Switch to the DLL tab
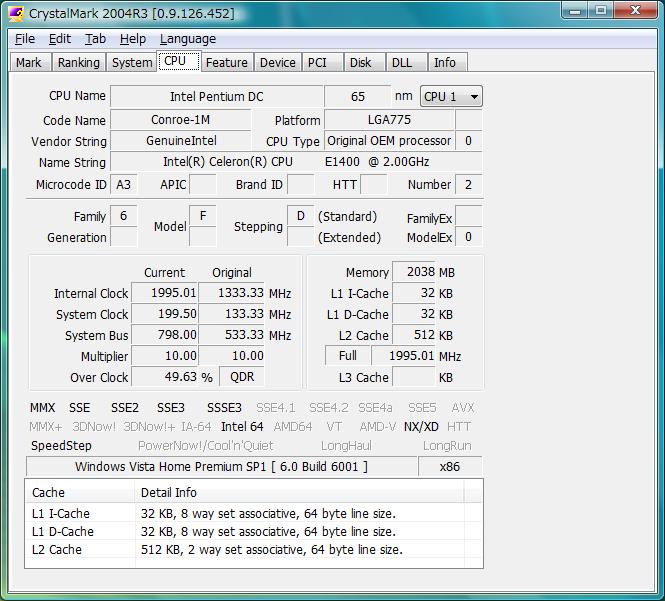 (406, 62)
